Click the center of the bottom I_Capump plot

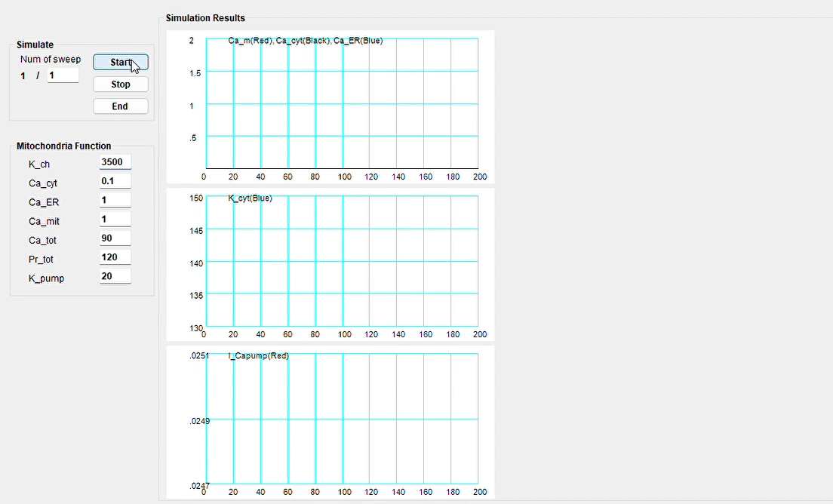pyautogui.click(x=342, y=419)
